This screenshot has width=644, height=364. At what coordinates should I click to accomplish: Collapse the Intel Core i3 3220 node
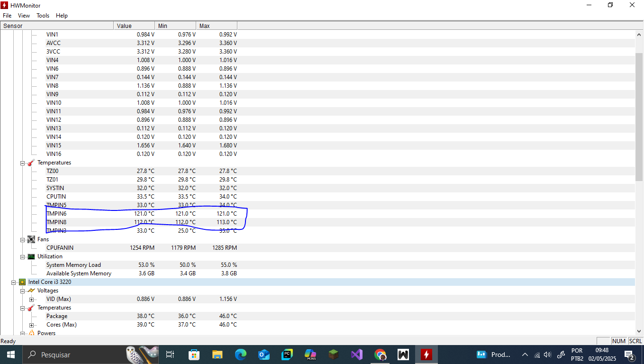(x=14, y=282)
